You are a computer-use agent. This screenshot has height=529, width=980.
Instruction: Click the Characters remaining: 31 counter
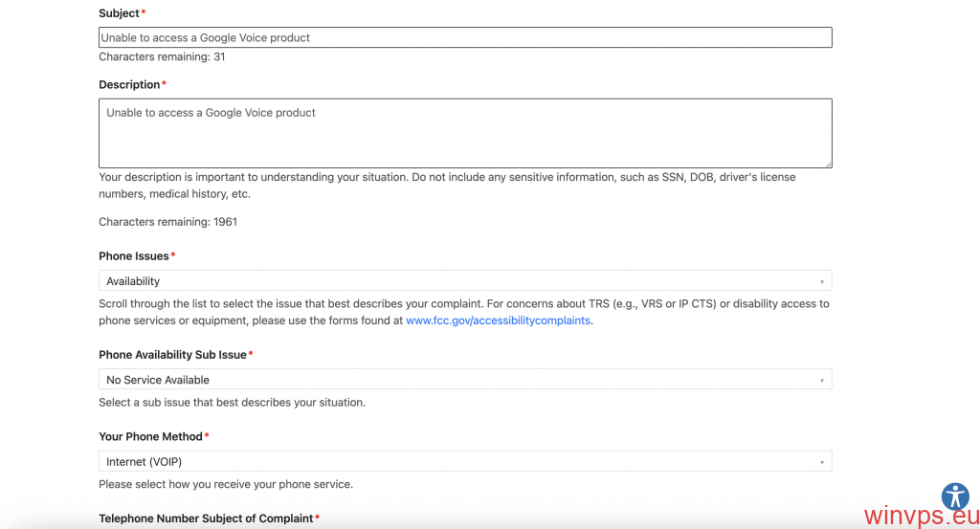162,57
